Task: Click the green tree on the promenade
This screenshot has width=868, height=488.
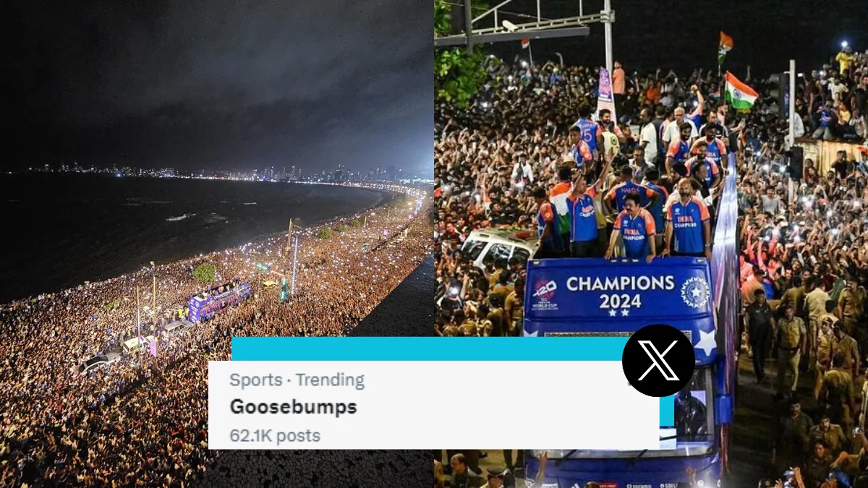Action: [205, 273]
